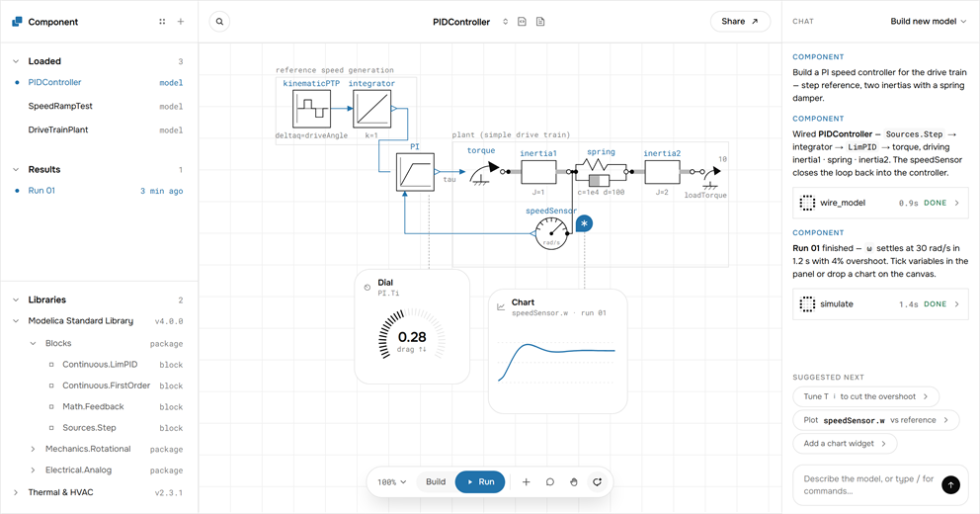Select the speedSensor gauge icon
This screenshot has width=980, height=514.
click(551, 233)
